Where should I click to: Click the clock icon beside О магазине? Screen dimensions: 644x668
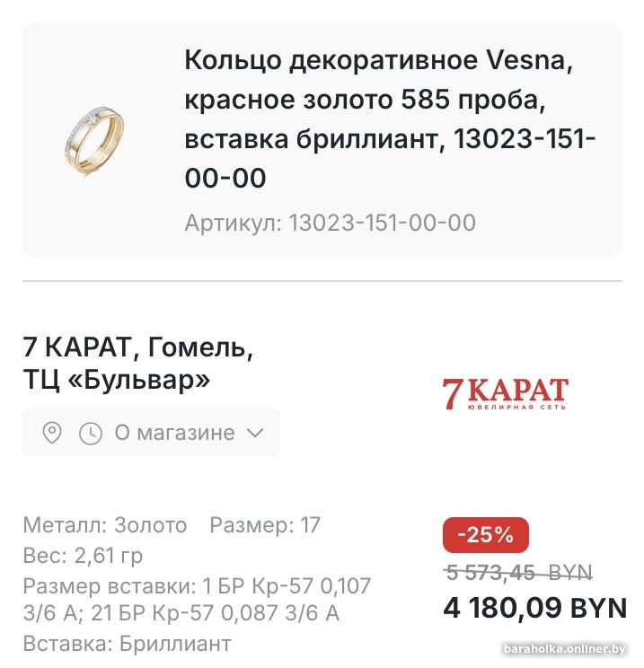(91, 433)
